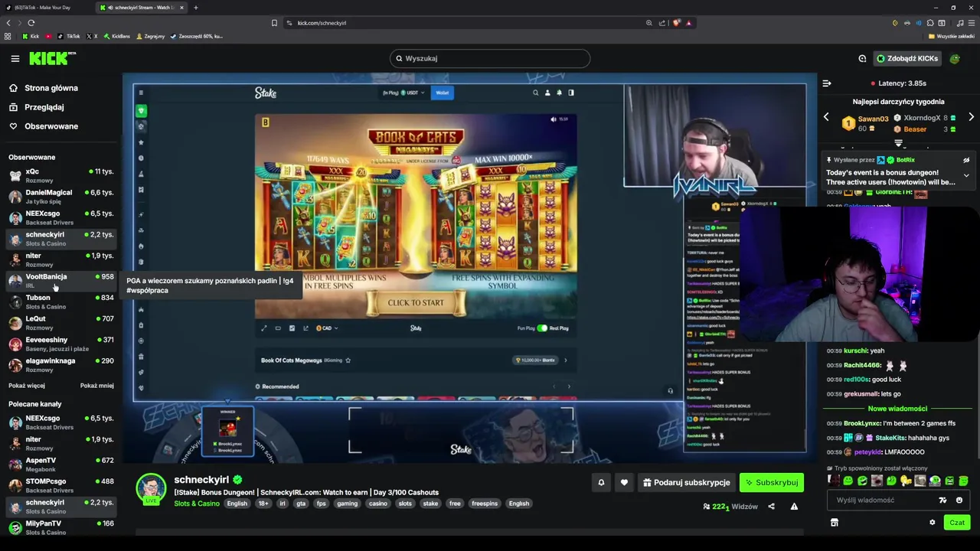980x551 pixels.
Task: Go back with the browser back arrow
Action: [x=8, y=23]
